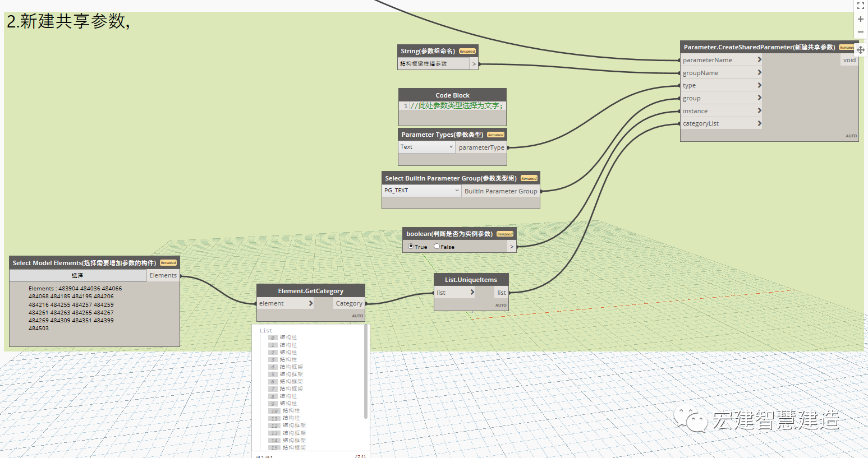
Task: Select the True radio button
Action: (x=411, y=246)
